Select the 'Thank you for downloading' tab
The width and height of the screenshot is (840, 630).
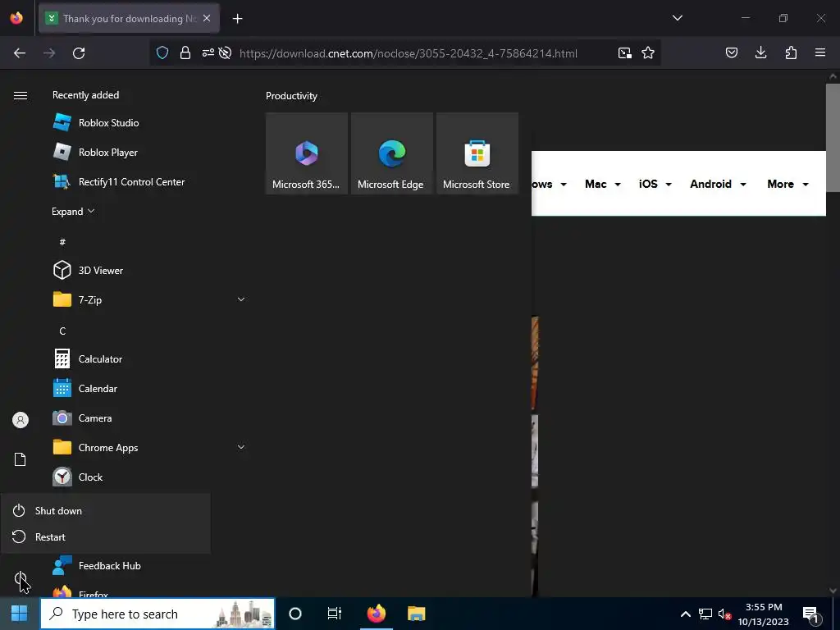(129, 18)
